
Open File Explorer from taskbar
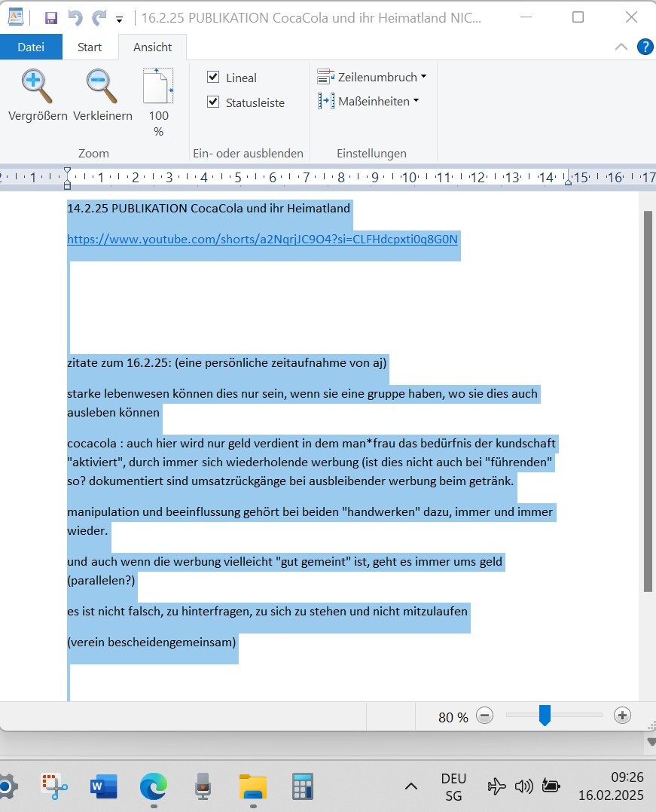(x=252, y=786)
